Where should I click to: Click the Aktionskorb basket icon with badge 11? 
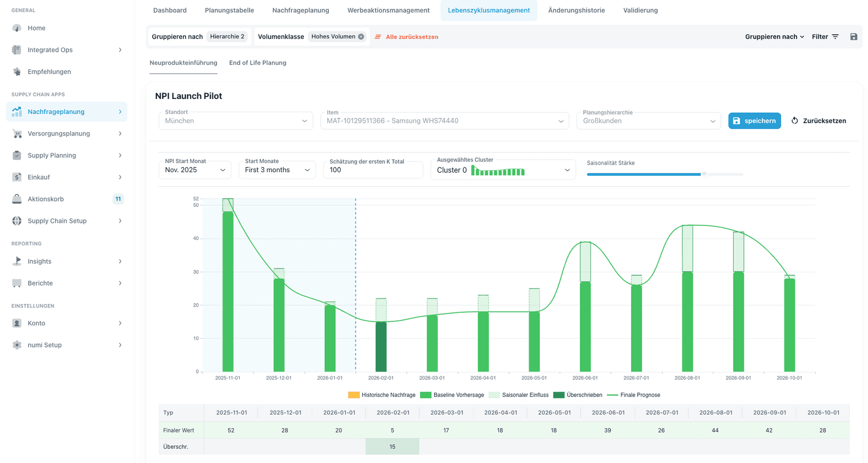click(17, 199)
